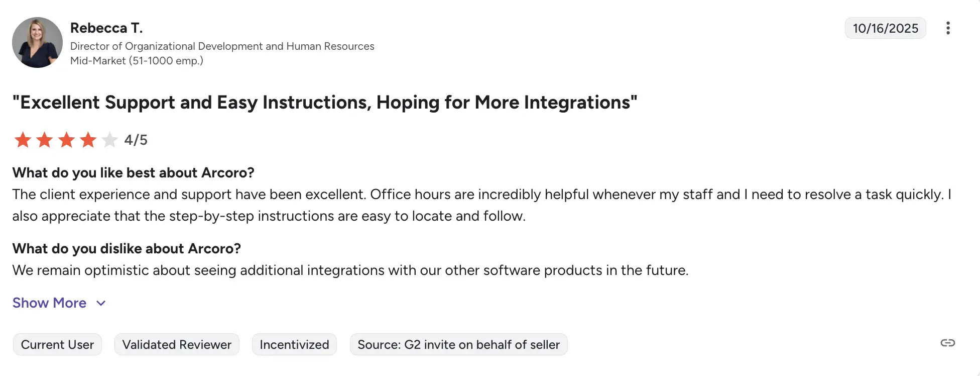
Task: Click the 4/5 rating label
Action: pyautogui.click(x=136, y=140)
